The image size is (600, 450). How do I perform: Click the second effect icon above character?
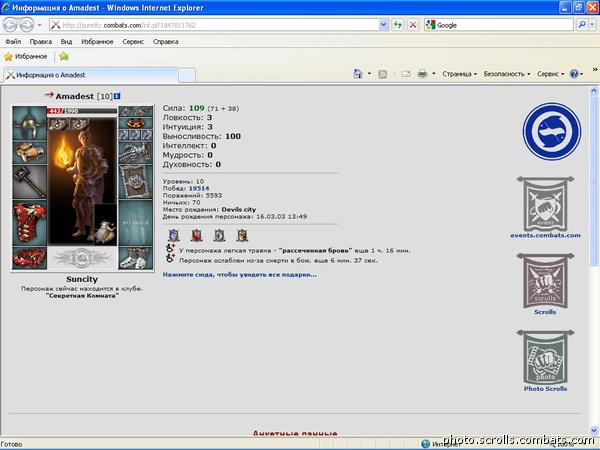tap(78, 124)
